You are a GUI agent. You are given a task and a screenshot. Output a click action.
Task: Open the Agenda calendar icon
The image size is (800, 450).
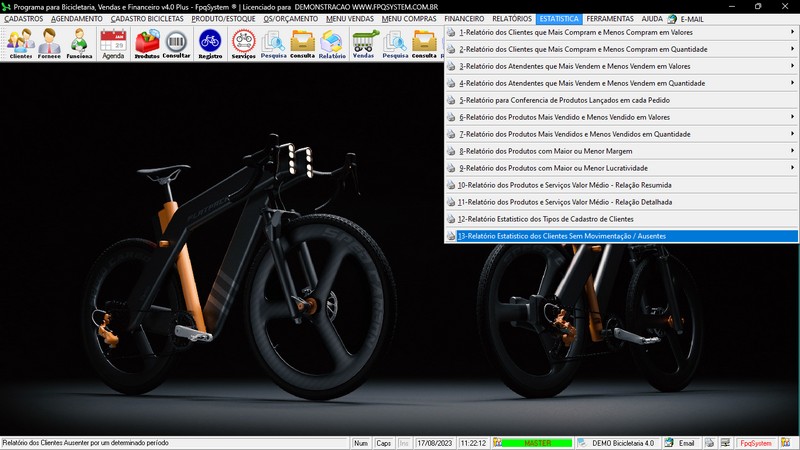click(113, 44)
